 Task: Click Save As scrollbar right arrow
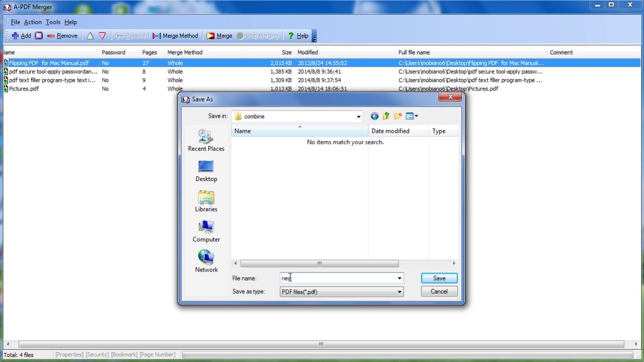click(x=454, y=263)
